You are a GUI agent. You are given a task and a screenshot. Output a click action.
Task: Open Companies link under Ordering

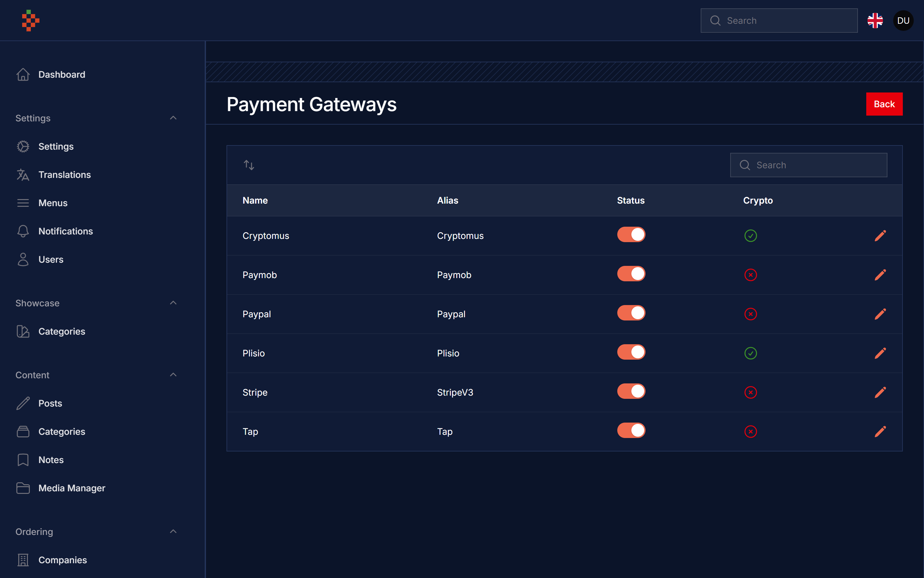[63, 560]
